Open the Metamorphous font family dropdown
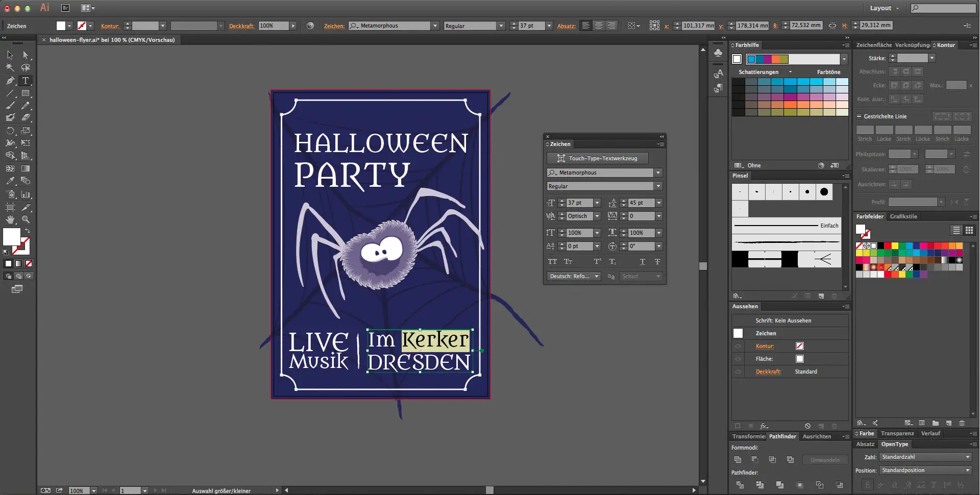This screenshot has width=980, height=495. point(659,172)
